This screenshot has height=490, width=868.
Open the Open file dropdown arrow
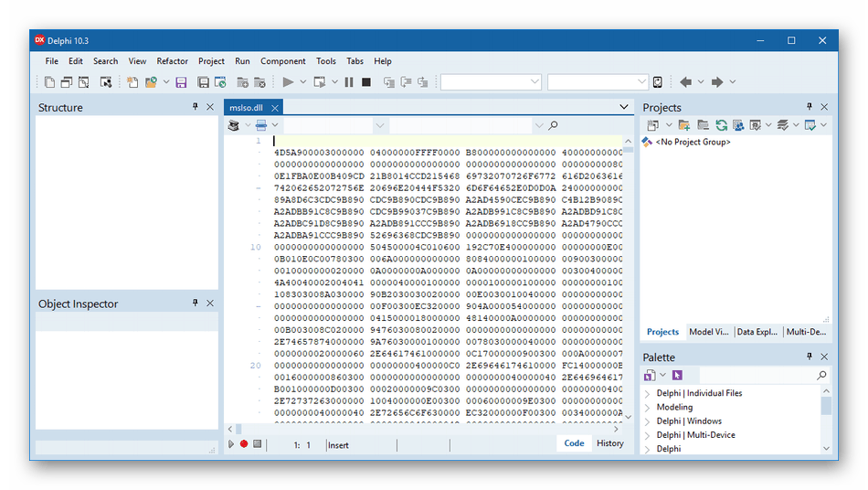(x=166, y=82)
